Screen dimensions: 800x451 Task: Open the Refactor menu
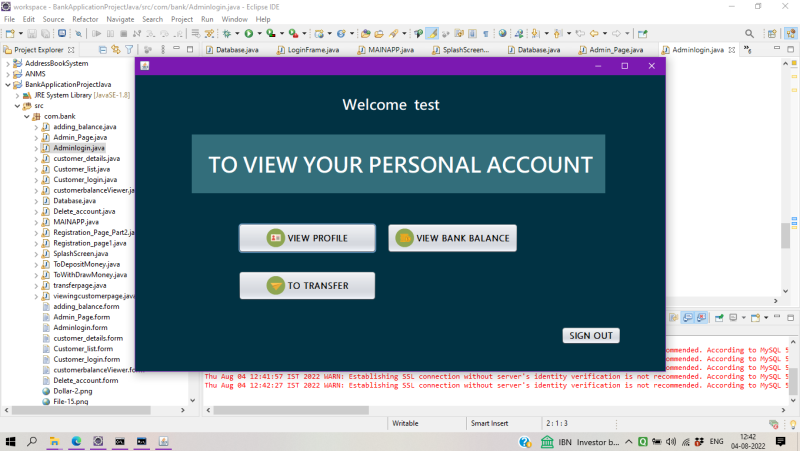click(x=85, y=19)
